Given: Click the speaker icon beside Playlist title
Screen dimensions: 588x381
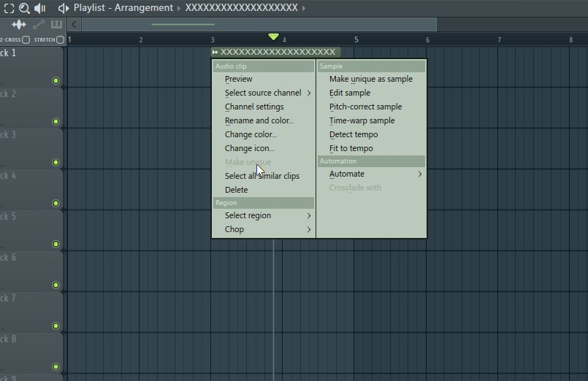Looking at the screenshot, I should coord(64,8).
